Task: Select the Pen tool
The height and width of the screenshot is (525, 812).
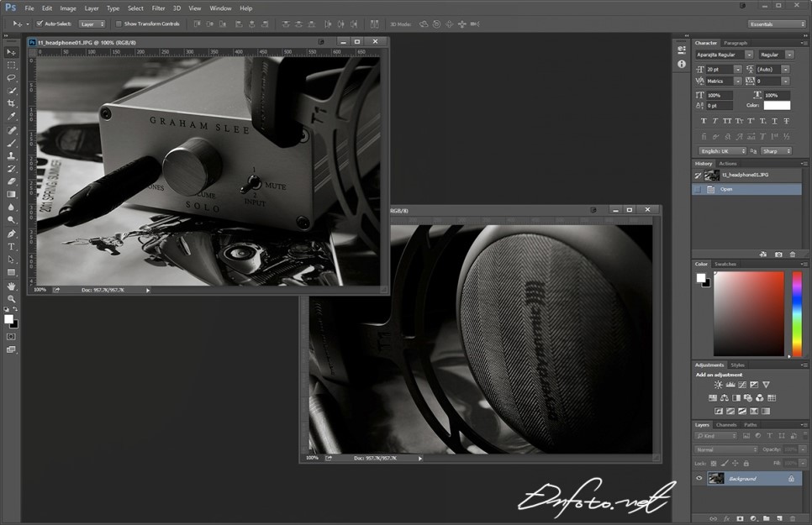Action: pos(11,234)
